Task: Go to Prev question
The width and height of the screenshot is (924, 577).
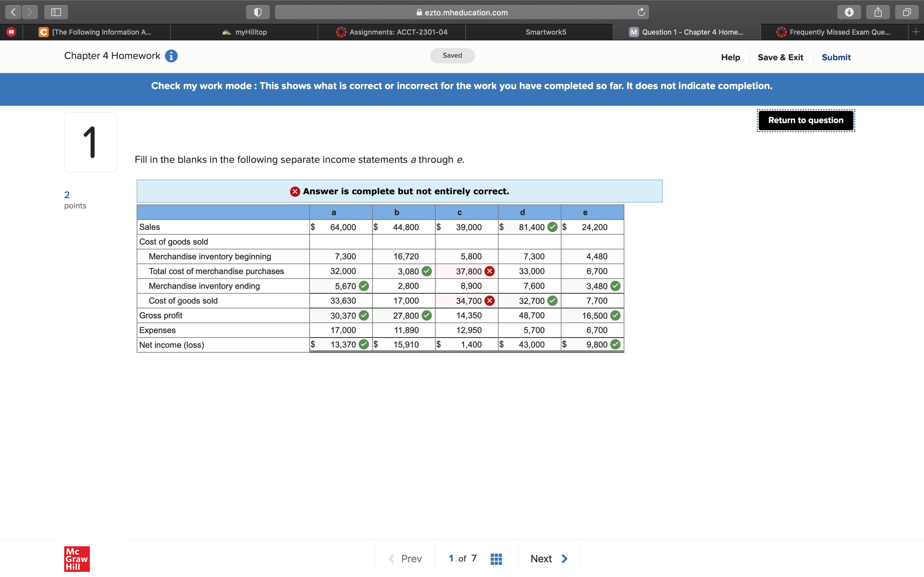Action: pos(405,559)
